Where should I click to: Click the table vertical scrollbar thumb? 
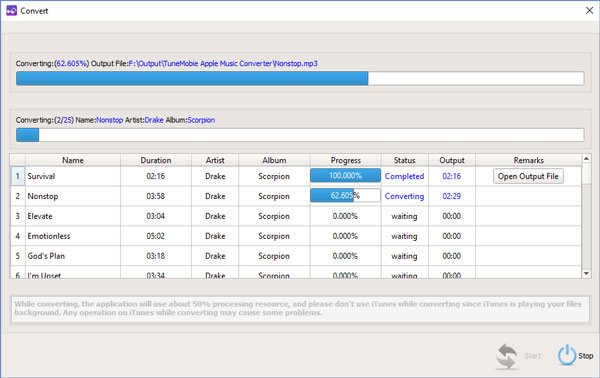(586, 174)
